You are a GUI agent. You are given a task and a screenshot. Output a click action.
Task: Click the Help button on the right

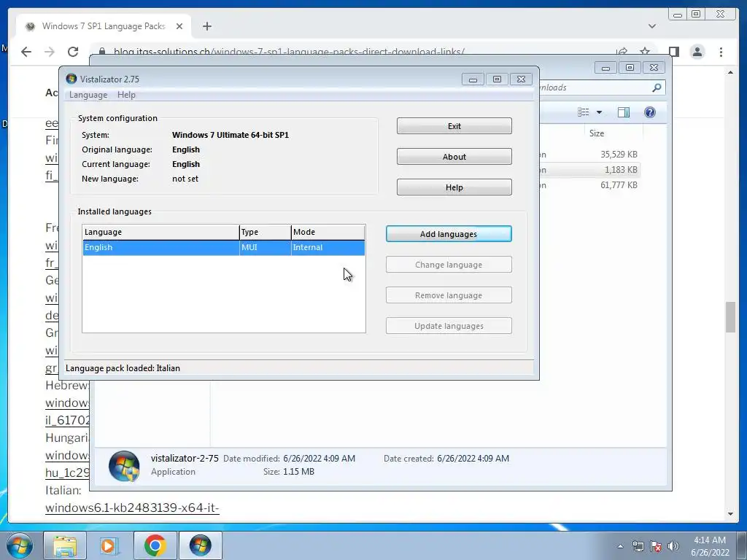point(454,187)
